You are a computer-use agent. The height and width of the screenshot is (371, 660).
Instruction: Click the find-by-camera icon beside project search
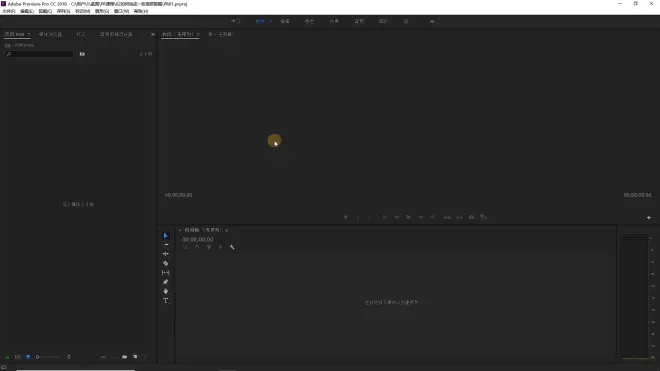tap(82, 54)
